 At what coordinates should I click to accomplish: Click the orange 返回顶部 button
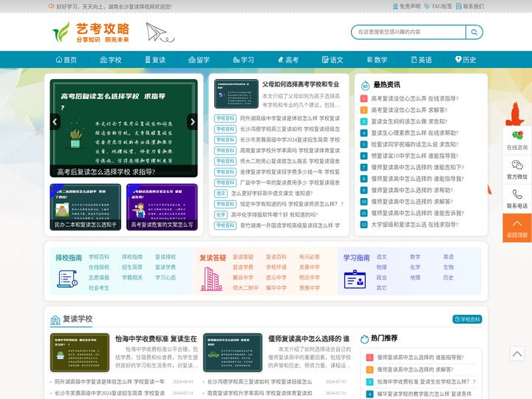517,228
